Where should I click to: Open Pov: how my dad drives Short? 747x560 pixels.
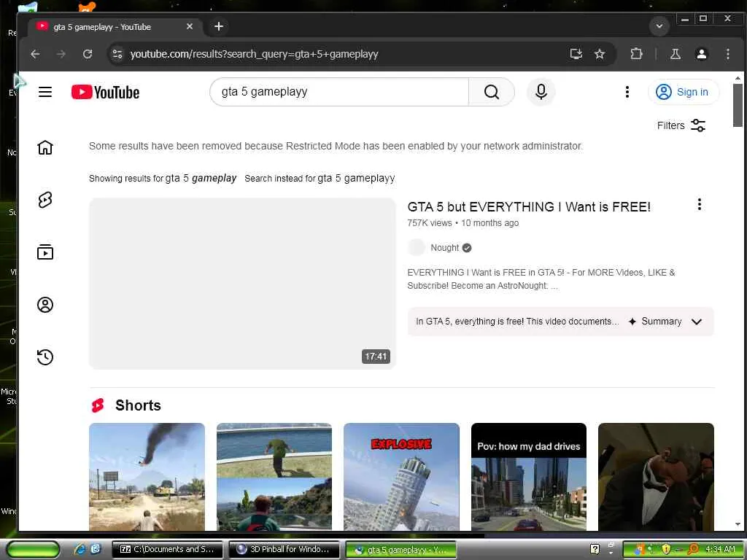[528, 477]
